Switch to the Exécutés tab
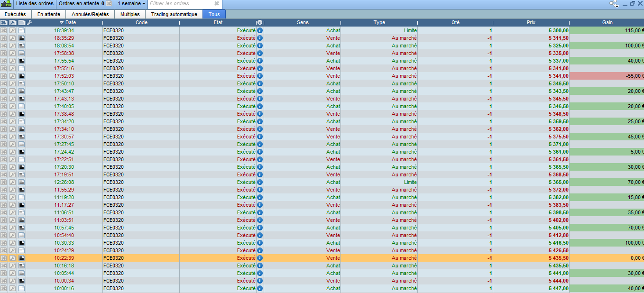The image size is (644, 293). pyautogui.click(x=16, y=14)
